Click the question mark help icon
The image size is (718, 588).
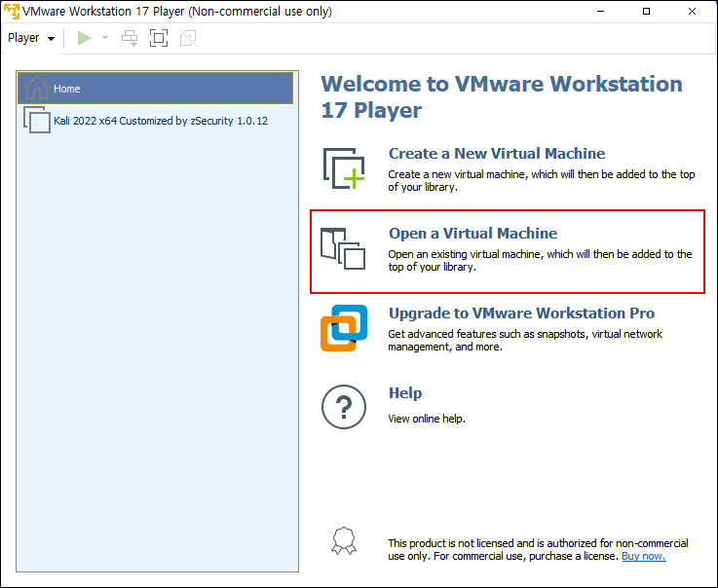click(x=344, y=407)
